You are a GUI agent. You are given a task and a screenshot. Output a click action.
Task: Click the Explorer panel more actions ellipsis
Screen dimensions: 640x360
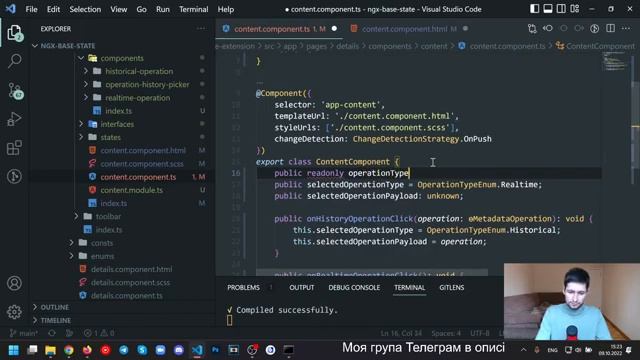(x=201, y=29)
